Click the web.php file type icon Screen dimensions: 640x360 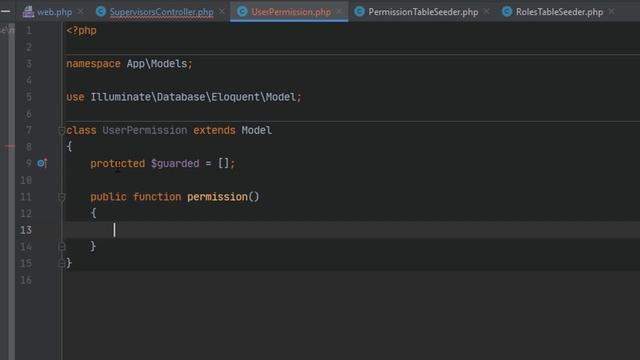tap(28, 12)
